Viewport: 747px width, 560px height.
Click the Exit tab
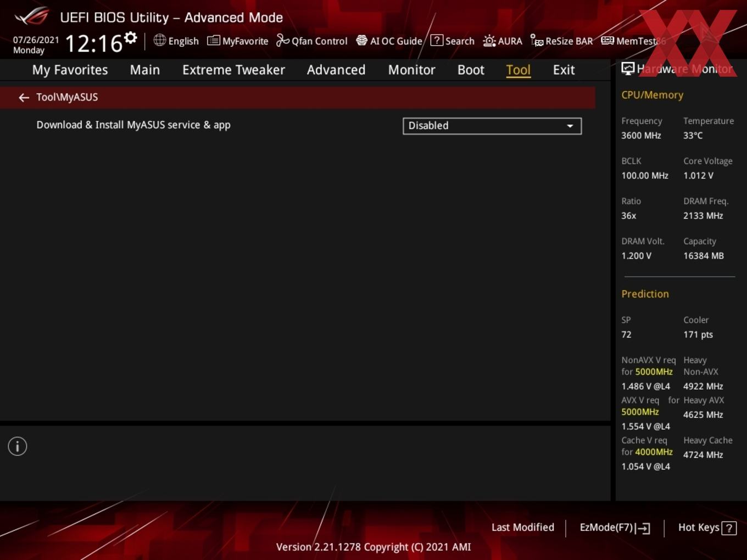[564, 70]
